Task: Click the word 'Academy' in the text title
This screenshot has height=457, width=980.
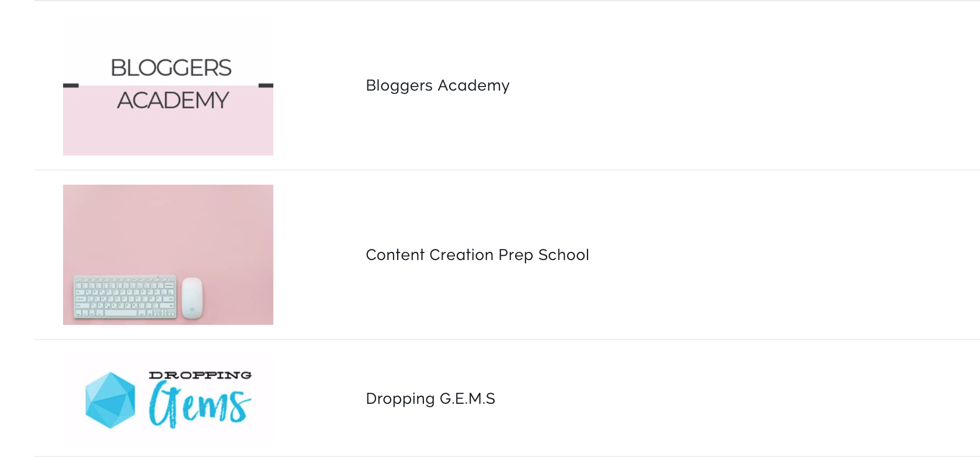Action: tap(474, 86)
